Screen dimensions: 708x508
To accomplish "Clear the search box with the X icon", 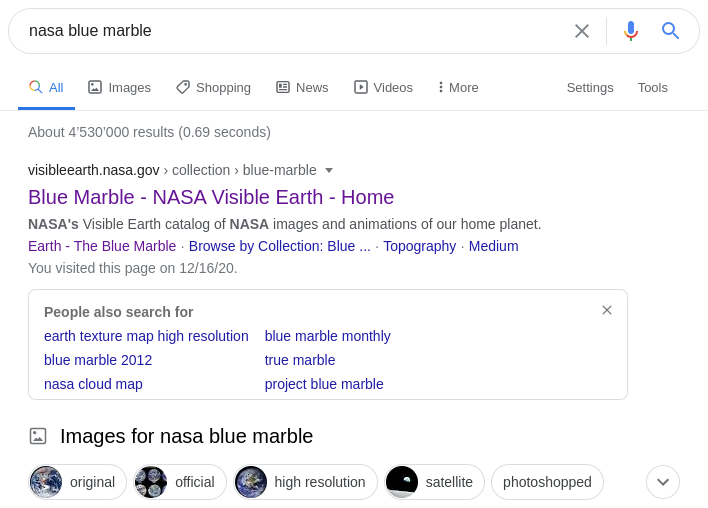I will tap(582, 31).
